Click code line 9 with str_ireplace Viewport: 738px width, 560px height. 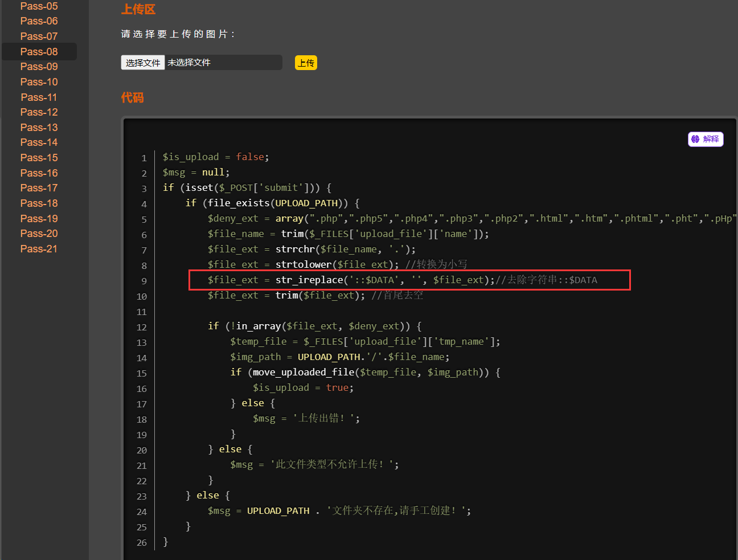tap(402, 280)
